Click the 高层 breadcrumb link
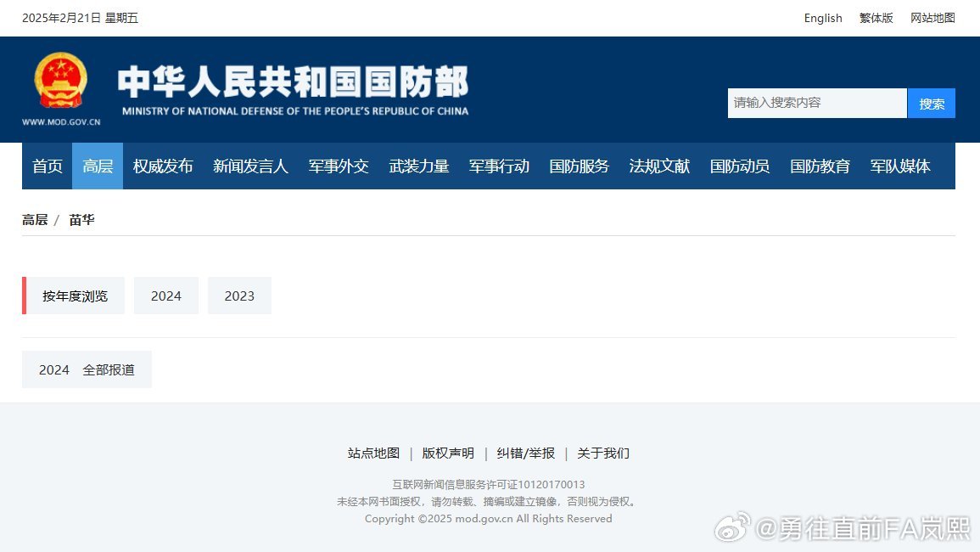 click(35, 220)
